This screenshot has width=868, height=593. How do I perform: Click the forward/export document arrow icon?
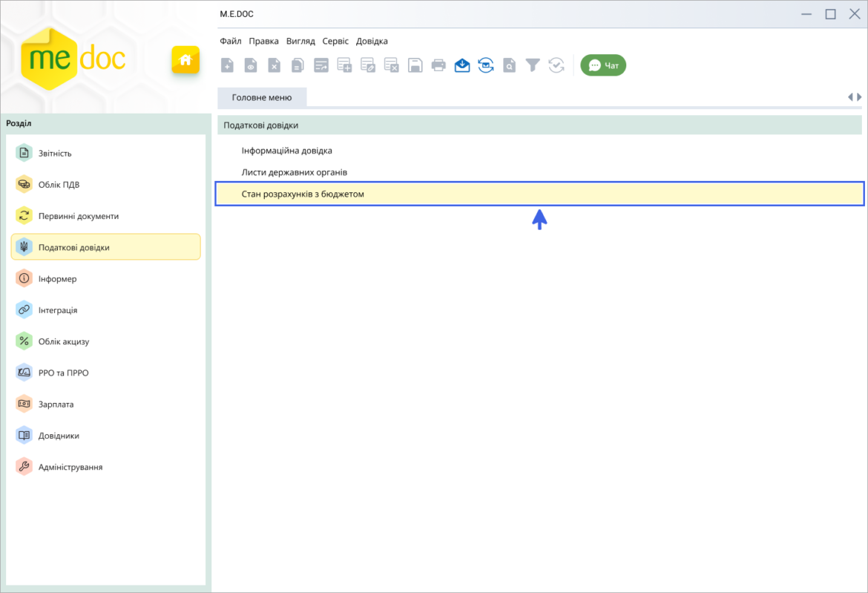point(321,65)
